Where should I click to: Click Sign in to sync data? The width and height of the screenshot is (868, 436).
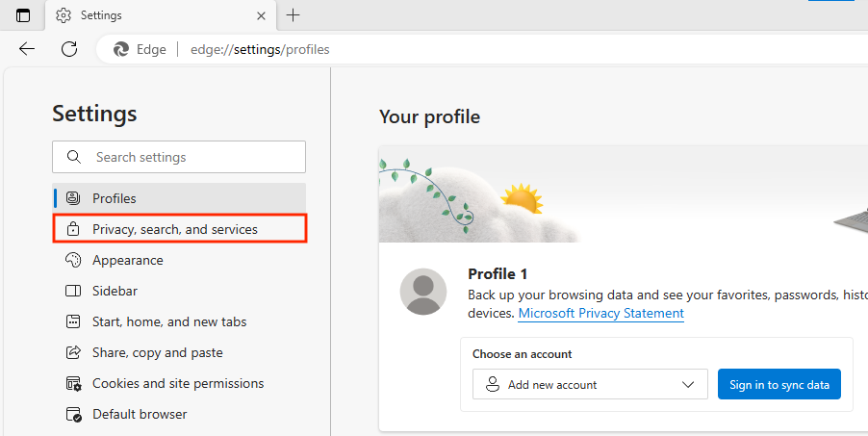pos(779,385)
